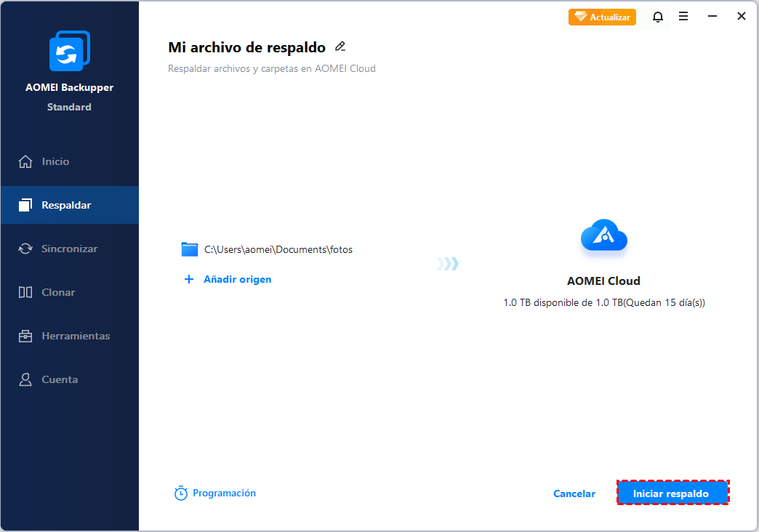Edit backup name with pencil icon

(340, 47)
